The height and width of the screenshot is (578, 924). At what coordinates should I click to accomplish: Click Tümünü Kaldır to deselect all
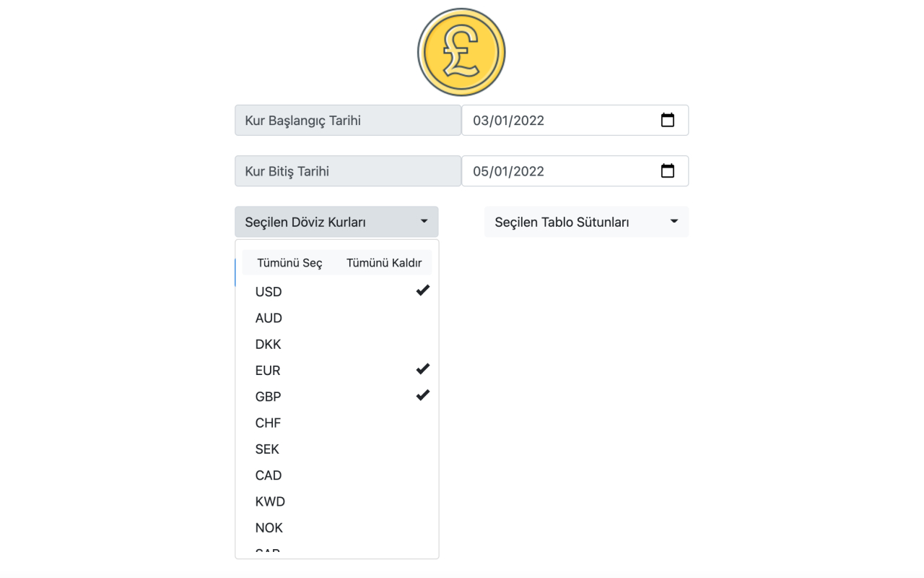pos(384,262)
